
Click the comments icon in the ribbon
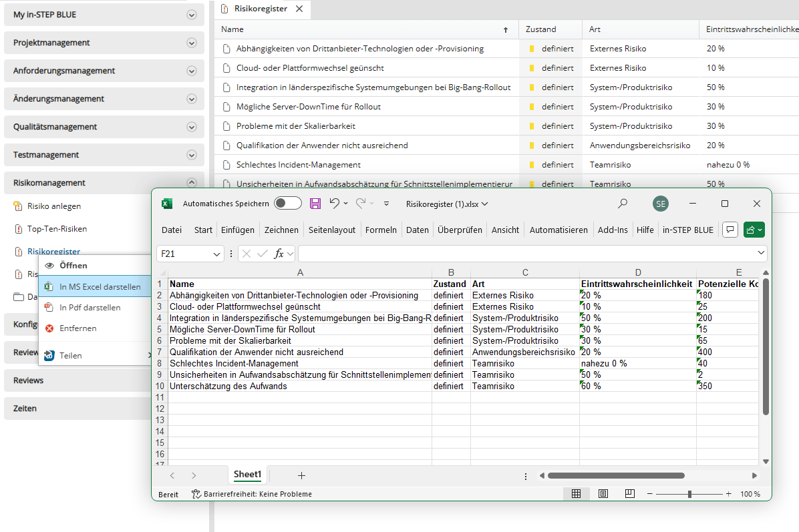730,230
